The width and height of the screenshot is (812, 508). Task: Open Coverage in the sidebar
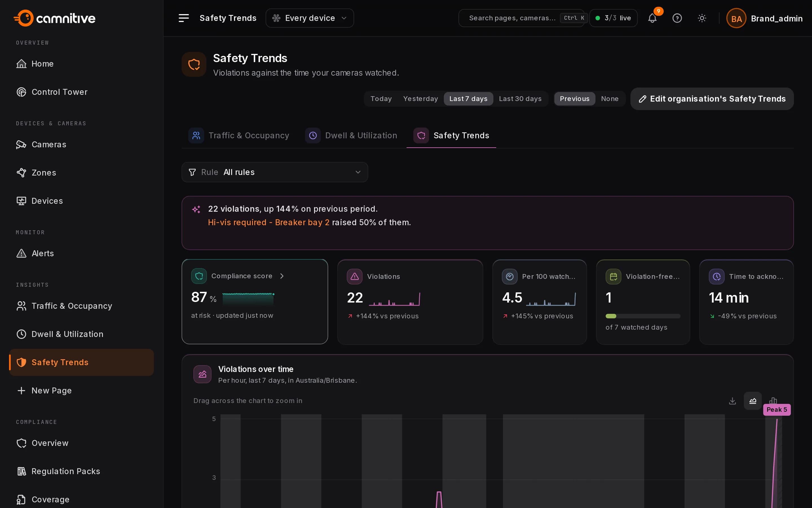click(x=81, y=499)
